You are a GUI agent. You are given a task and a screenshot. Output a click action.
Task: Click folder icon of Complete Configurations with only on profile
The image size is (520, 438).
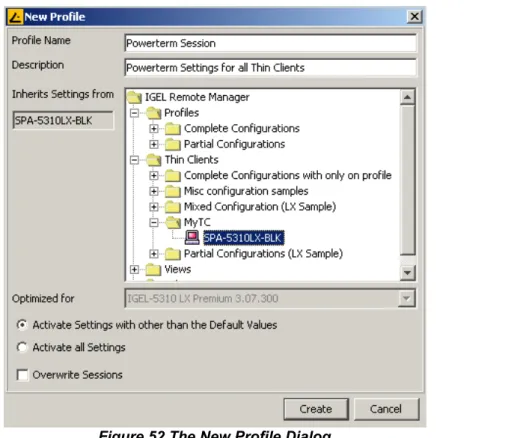173,176
